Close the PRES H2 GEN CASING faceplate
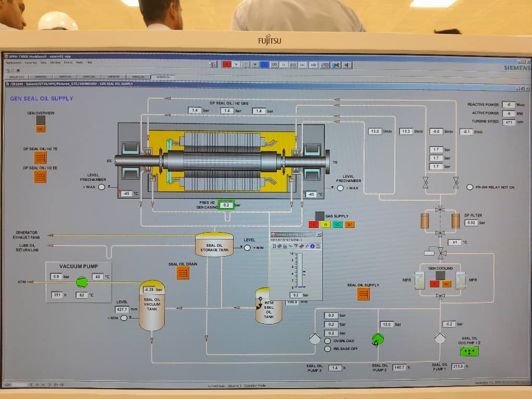 319,235
